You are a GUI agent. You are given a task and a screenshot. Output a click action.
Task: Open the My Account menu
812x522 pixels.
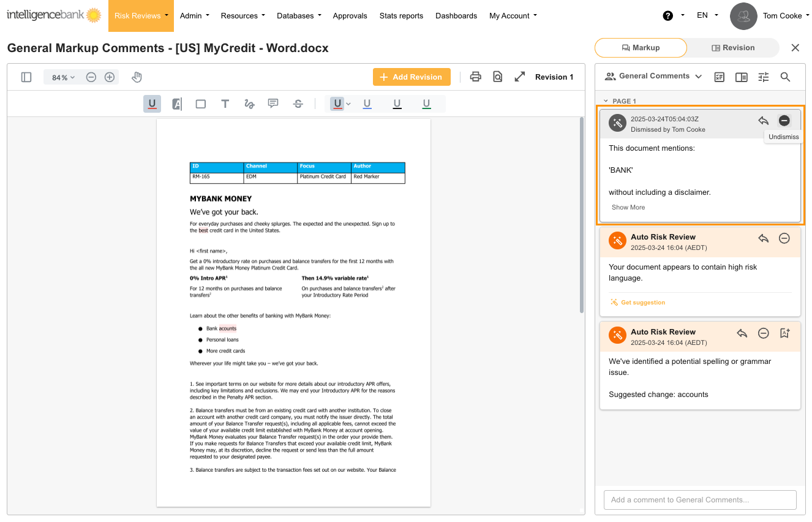[x=513, y=16]
